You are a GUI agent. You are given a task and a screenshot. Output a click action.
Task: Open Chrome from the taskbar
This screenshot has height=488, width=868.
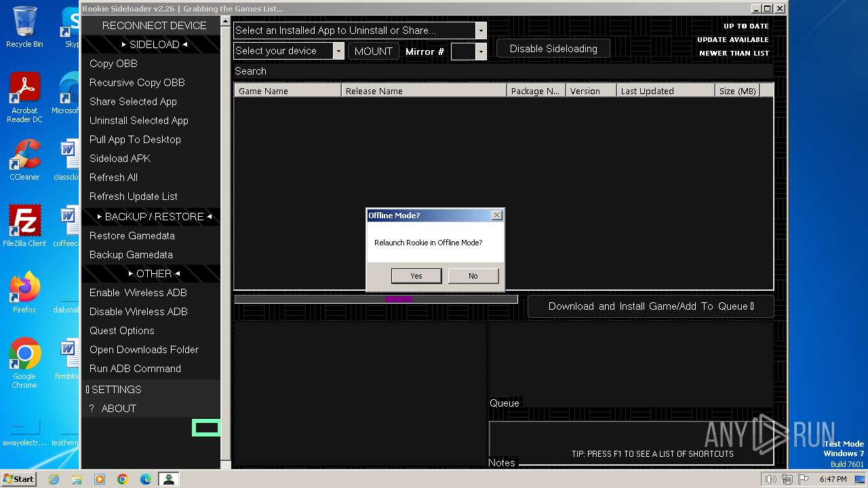[123, 479]
